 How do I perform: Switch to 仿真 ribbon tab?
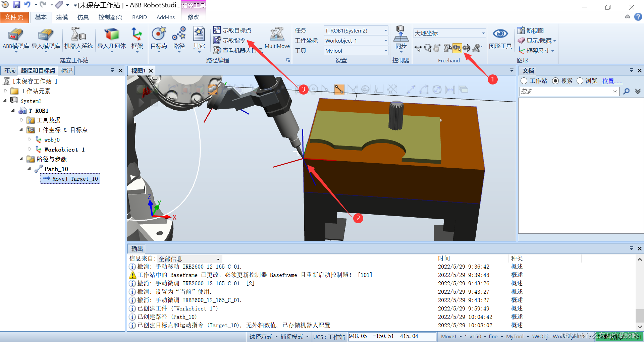click(x=83, y=17)
